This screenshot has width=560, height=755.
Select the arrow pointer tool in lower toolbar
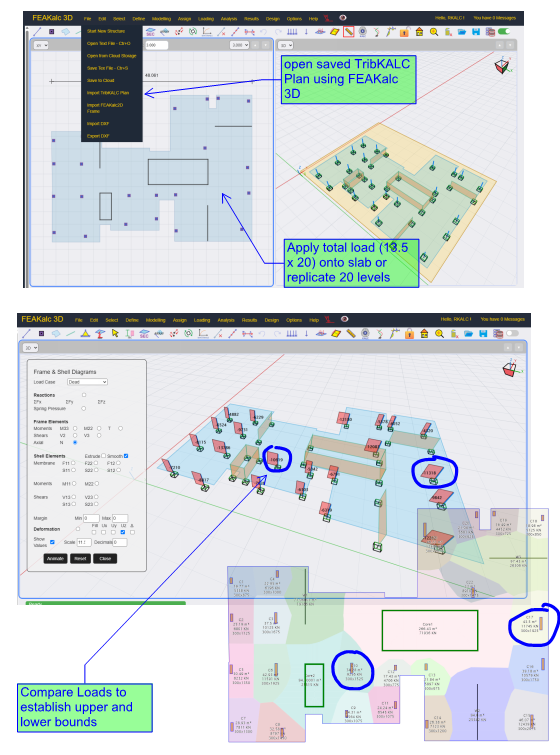click(x=115, y=333)
